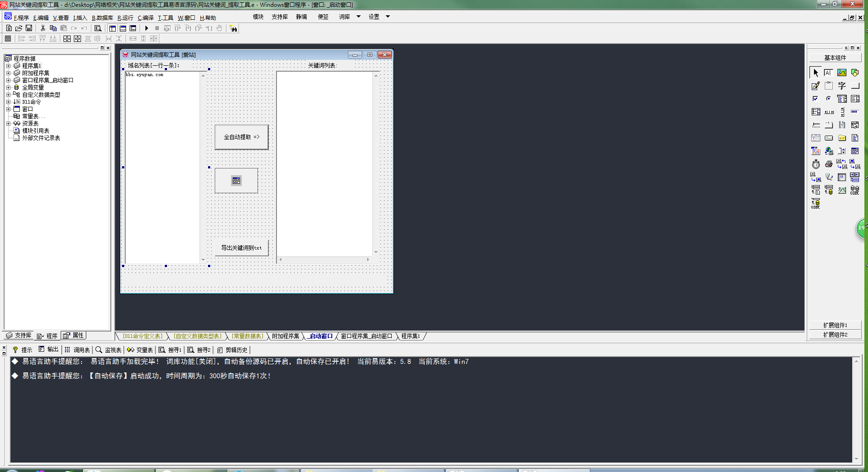Image resolution: width=868 pixels, height=472 pixels.
Task: Cut selection using scissors icon
Action: click(x=43, y=28)
